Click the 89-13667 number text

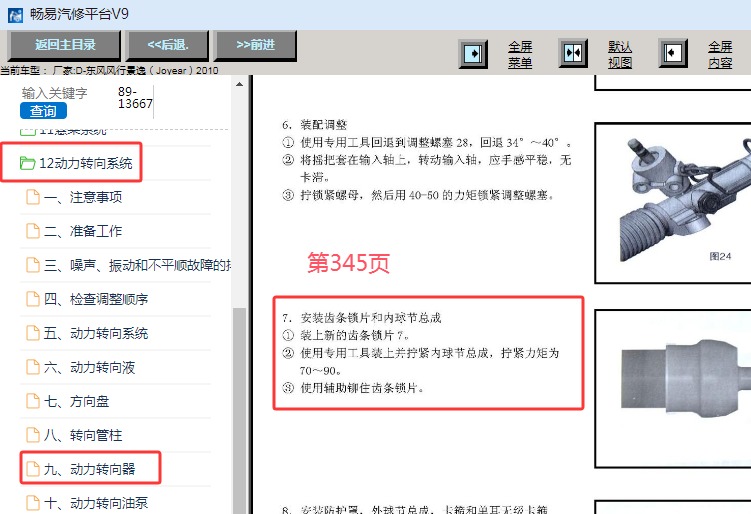(135, 97)
